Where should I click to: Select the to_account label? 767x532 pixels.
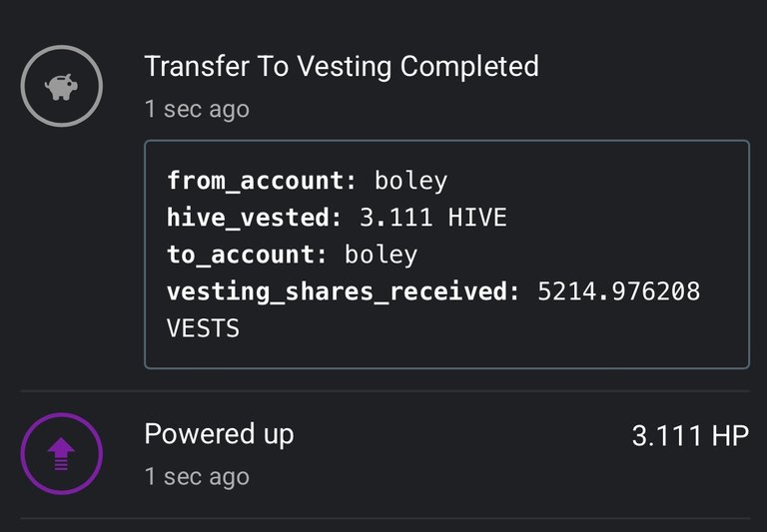[247, 255]
